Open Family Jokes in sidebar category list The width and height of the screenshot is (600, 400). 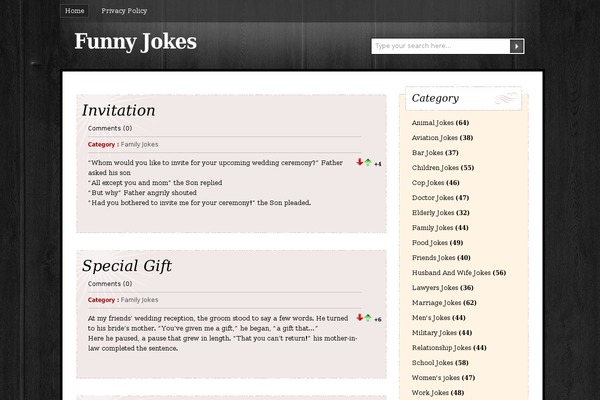(x=432, y=228)
